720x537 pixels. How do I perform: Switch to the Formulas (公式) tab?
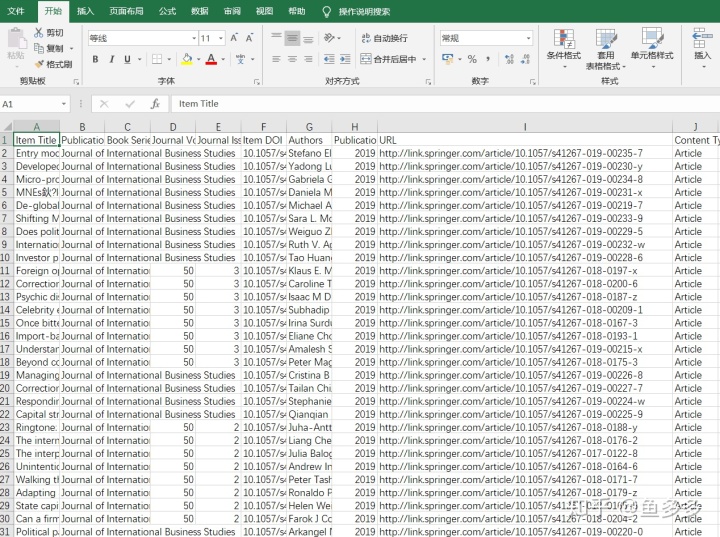click(167, 11)
